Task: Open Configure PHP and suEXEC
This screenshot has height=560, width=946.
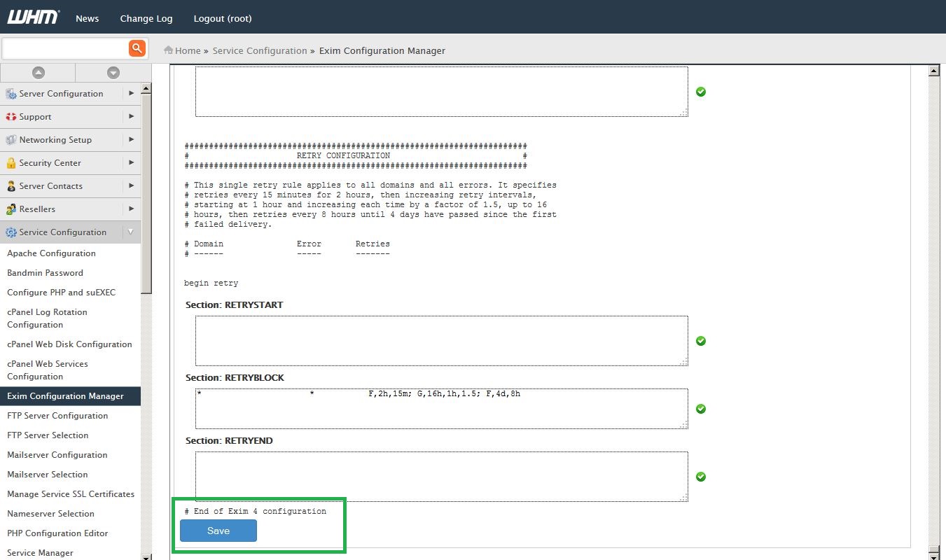Action: pyautogui.click(x=61, y=293)
